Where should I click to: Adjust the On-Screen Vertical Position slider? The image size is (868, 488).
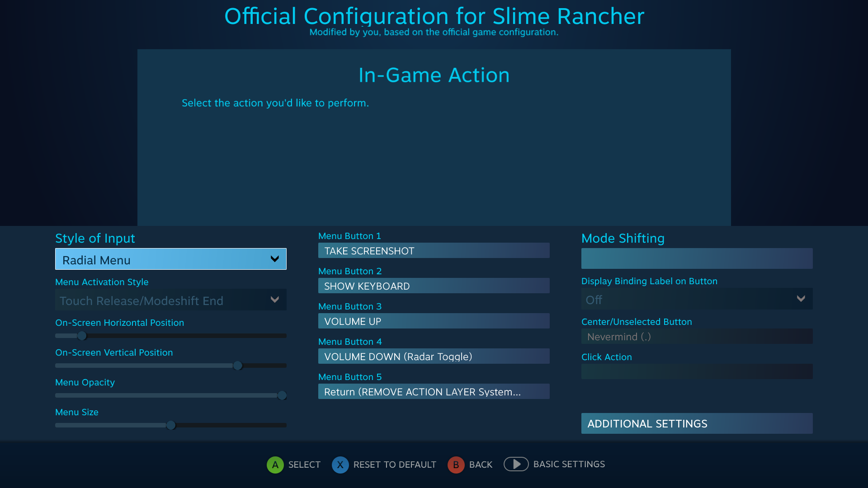(237, 365)
